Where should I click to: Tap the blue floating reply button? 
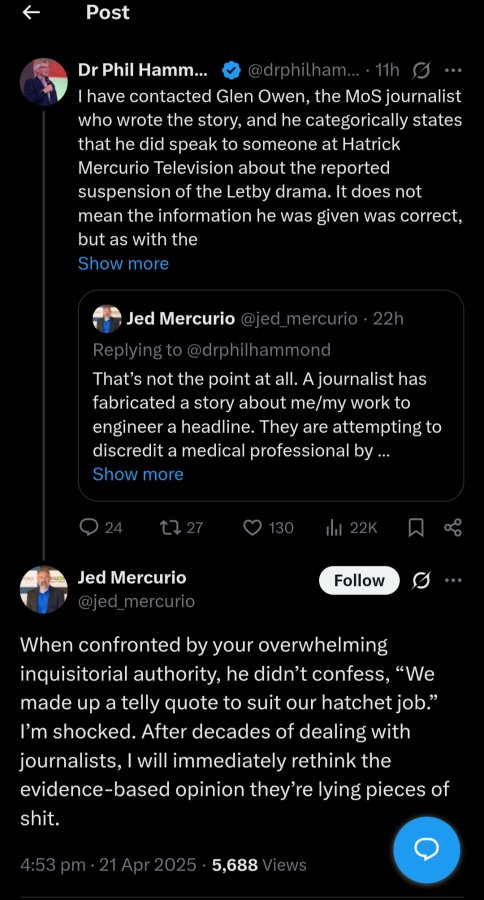coord(426,850)
